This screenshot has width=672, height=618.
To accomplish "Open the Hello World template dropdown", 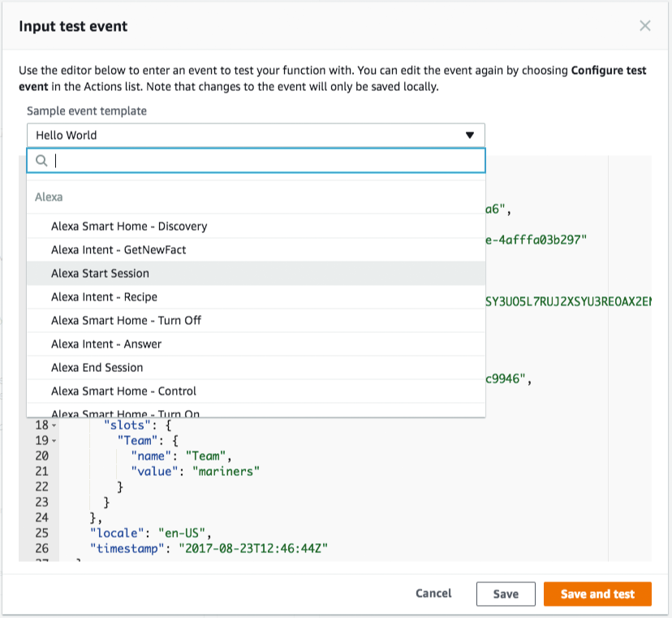I will coord(255,136).
